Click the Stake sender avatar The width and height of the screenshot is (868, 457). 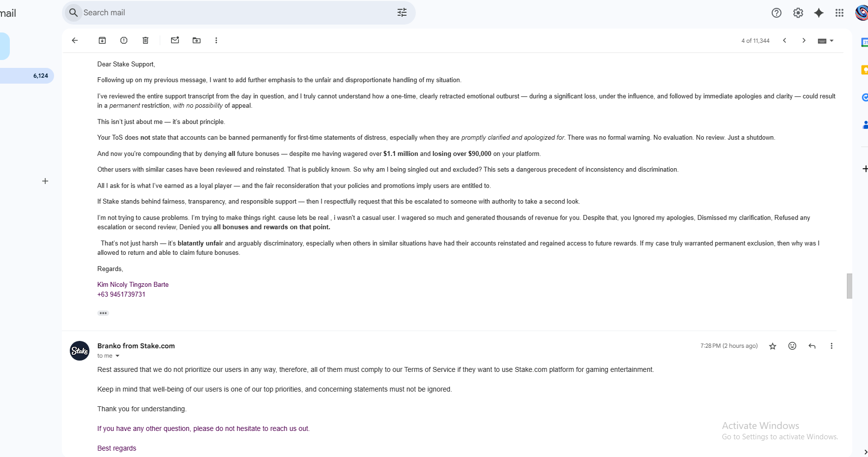[80, 351]
